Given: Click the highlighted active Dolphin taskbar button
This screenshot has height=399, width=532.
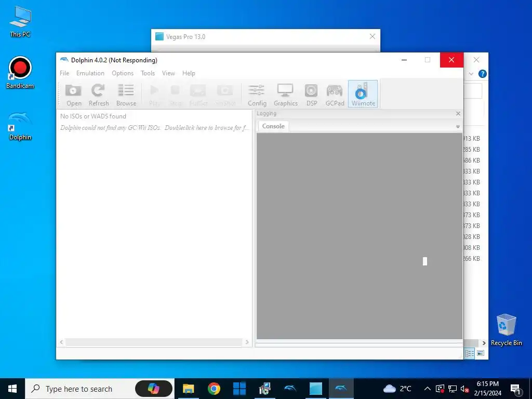Looking at the screenshot, I should 341,389.
